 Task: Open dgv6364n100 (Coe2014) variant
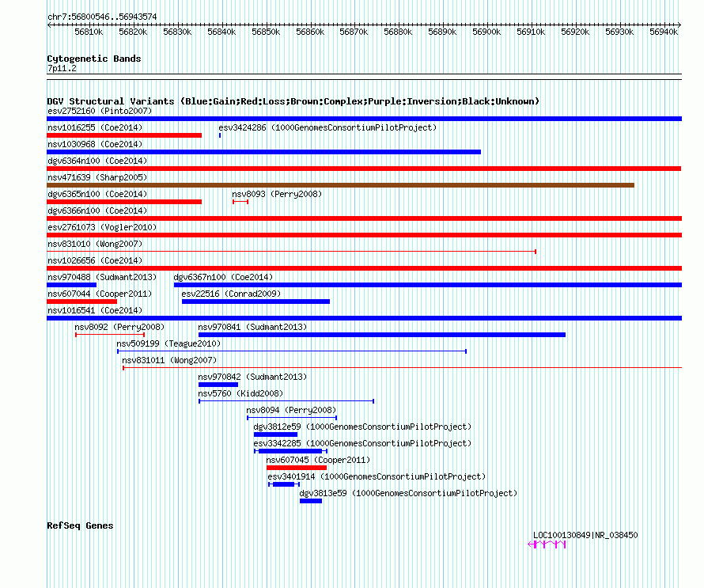[97, 161]
